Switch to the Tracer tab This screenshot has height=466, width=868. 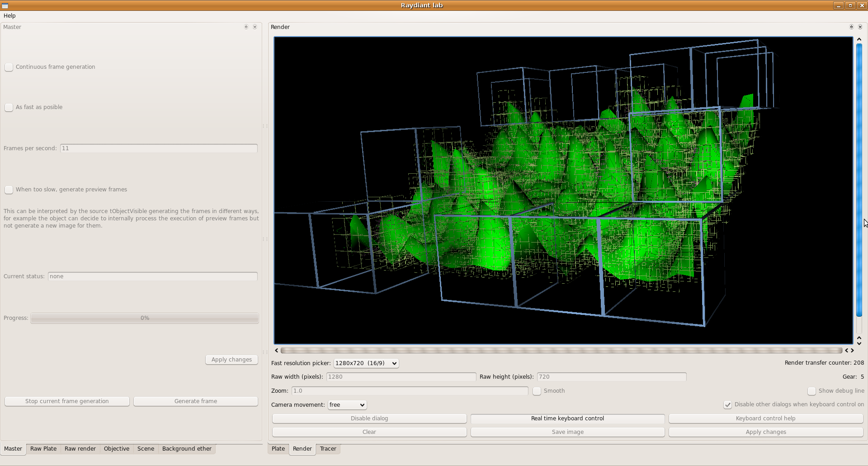328,449
